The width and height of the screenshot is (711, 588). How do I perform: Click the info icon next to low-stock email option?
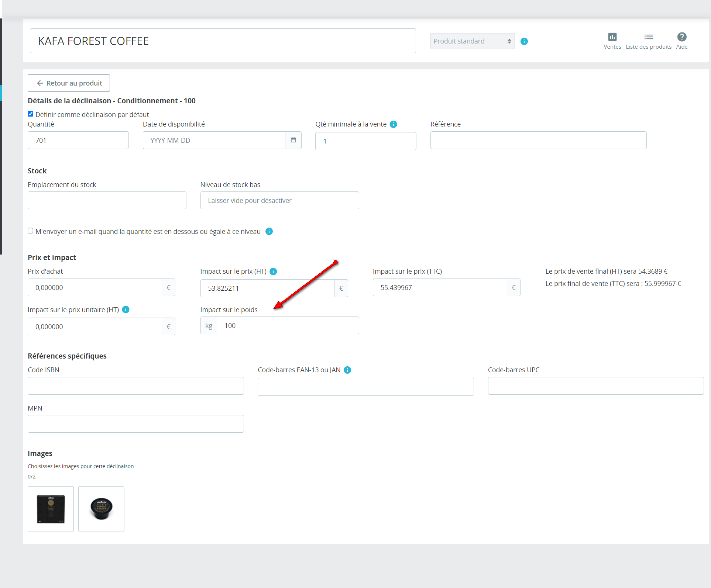point(269,231)
